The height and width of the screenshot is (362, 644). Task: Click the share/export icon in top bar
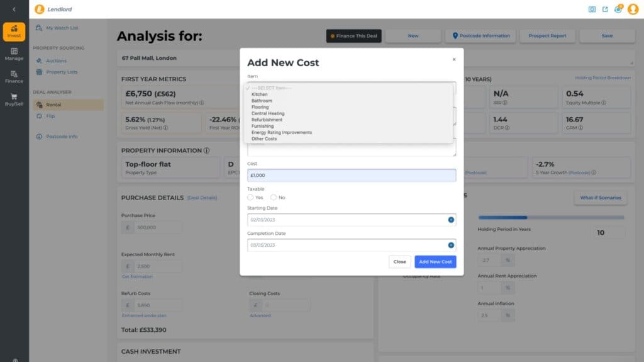point(605,9)
